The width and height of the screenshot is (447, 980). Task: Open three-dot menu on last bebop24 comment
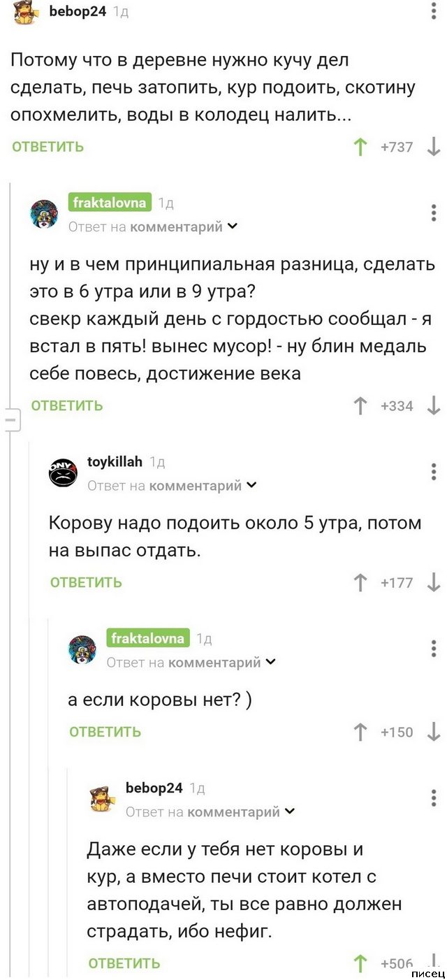[434, 798]
